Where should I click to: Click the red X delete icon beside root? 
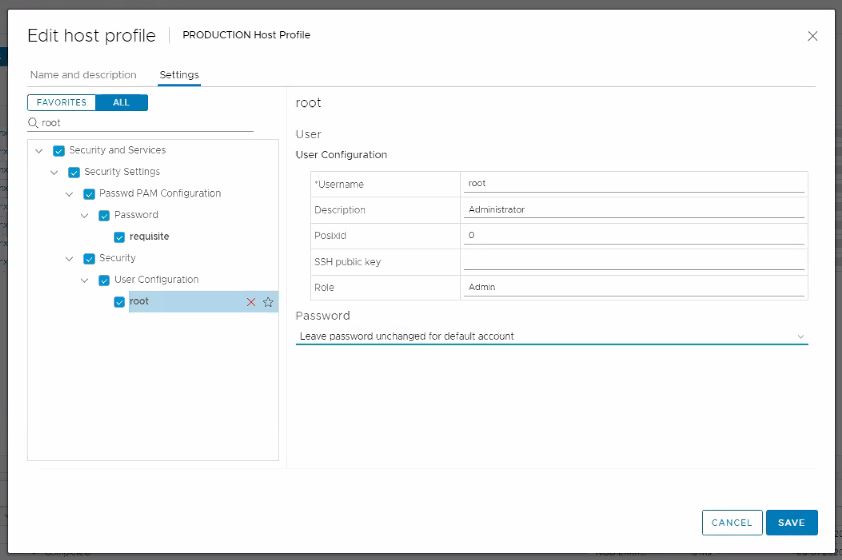coord(251,302)
